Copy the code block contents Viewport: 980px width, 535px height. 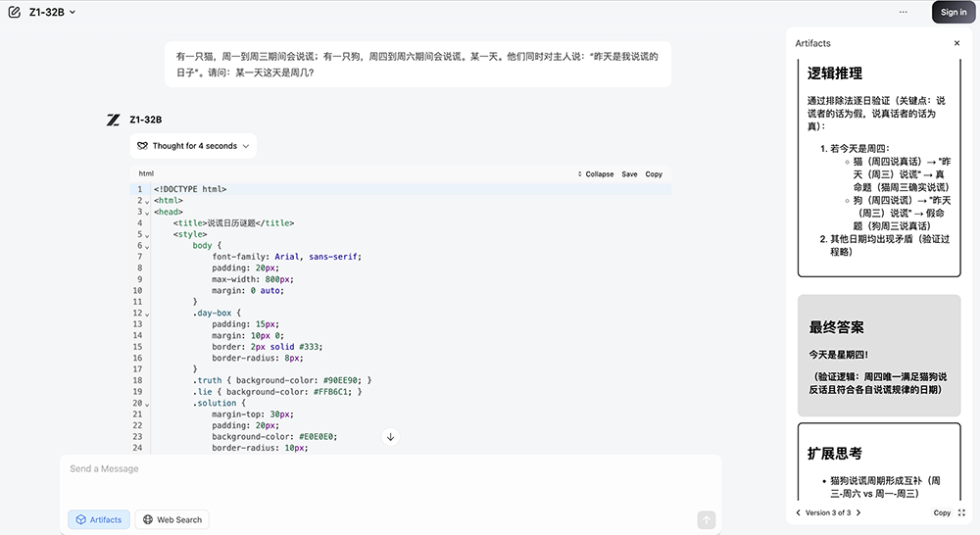(x=654, y=174)
